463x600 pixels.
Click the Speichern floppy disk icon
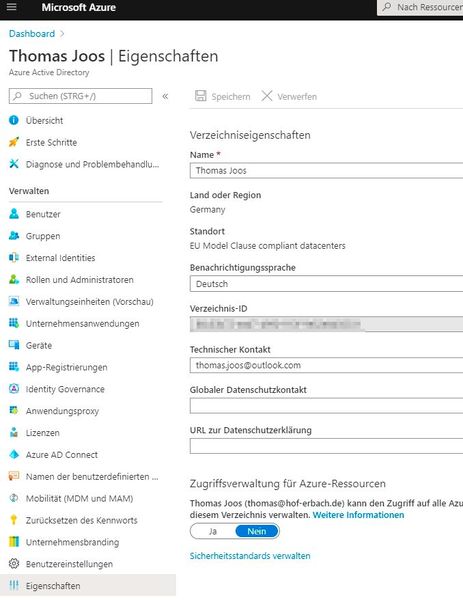click(x=201, y=96)
